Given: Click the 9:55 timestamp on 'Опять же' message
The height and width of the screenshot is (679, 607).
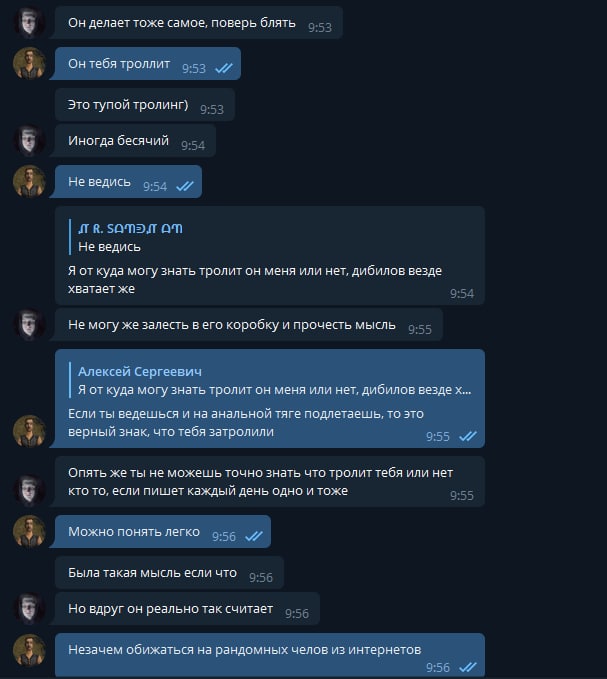Looking at the screenshot, I should pyautogui.click(x=462, y=495).
